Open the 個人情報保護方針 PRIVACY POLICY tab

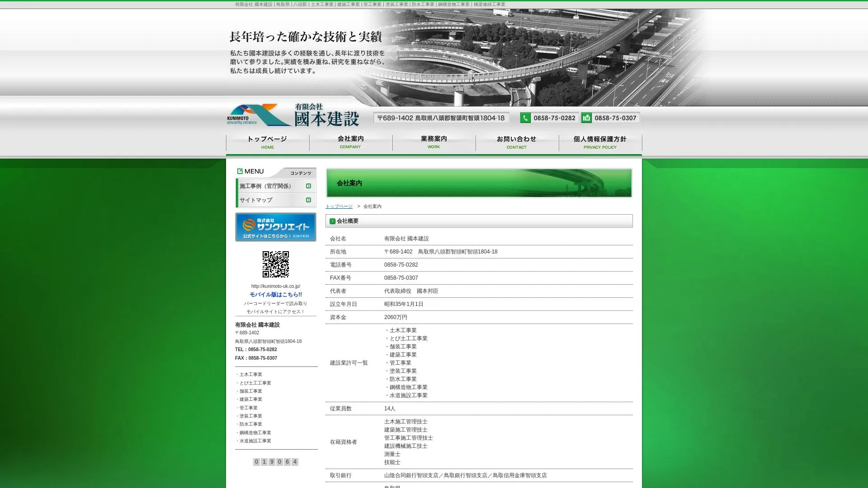click(x=600, y=143)
